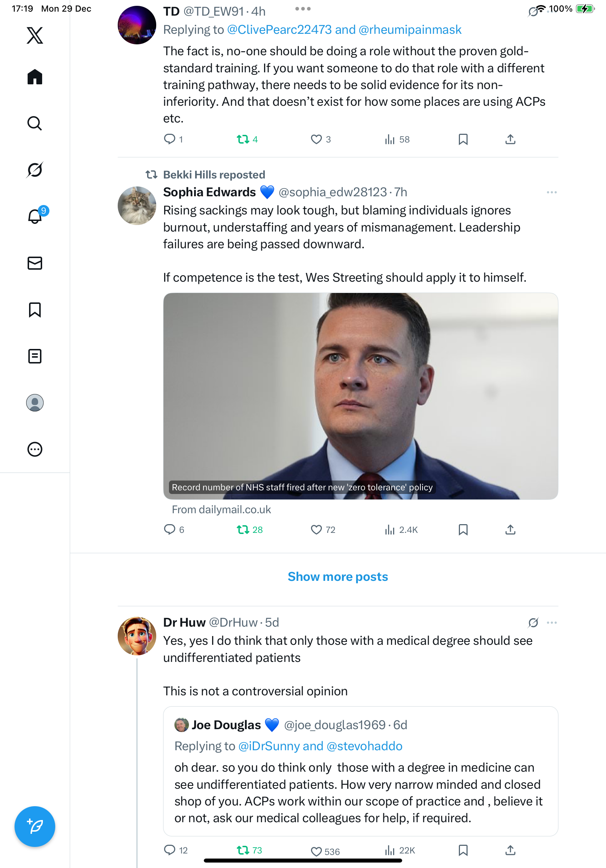Open the sidebar profile avatar
This screenshot has width=606, height=868.
pyautogui.click(x=35, y=403)
